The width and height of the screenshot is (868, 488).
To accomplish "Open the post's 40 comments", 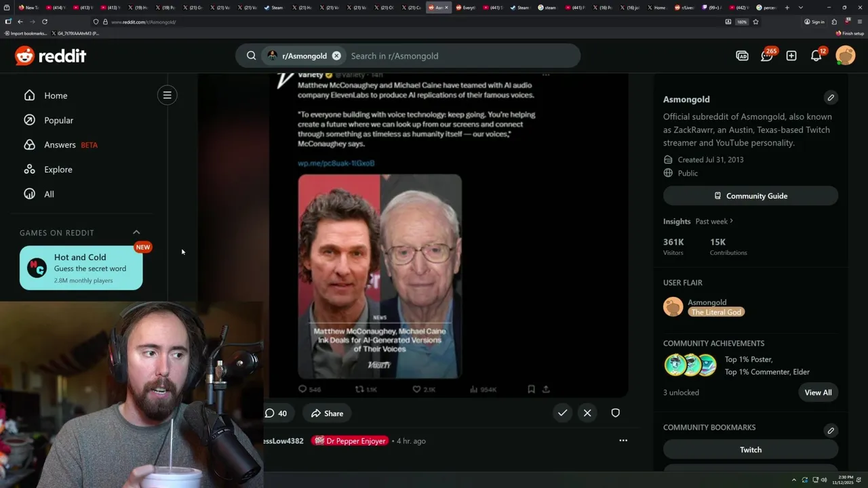I will tap(275, 413).
